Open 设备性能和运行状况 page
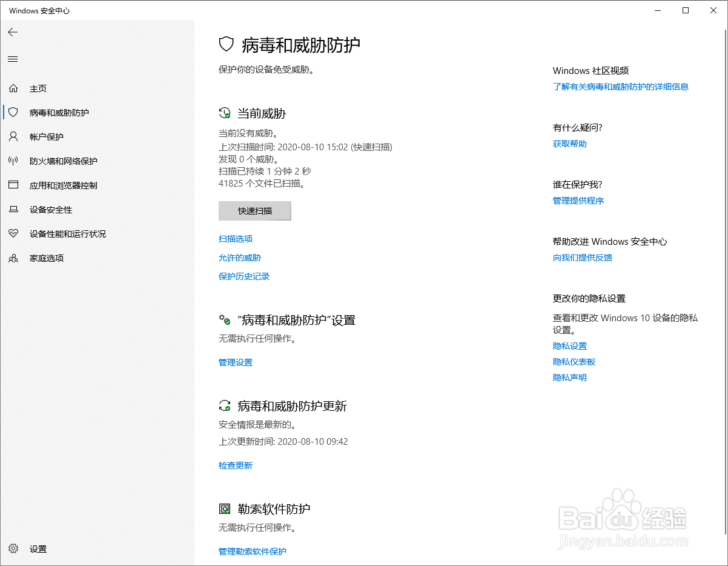728x566 pixels. coord(68,234)
